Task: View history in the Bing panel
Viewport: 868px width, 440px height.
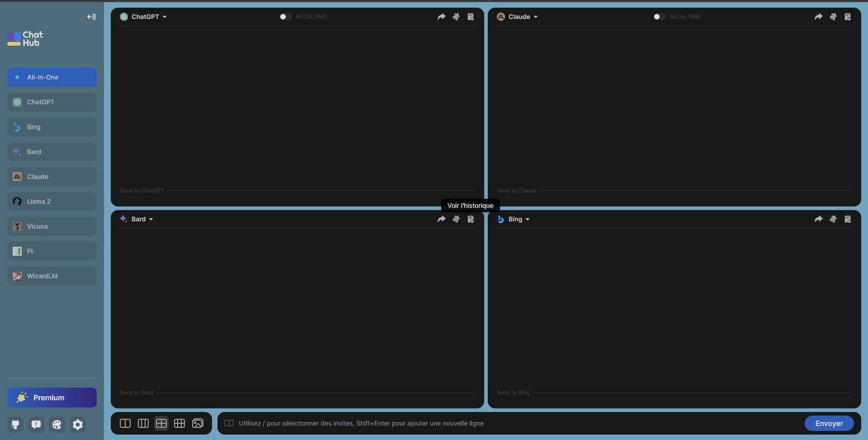Action: point(848,219)
